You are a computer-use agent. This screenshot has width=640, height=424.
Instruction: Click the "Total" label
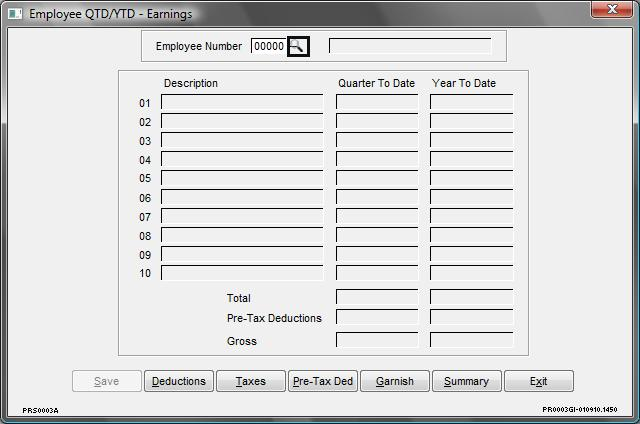point(239,298)
